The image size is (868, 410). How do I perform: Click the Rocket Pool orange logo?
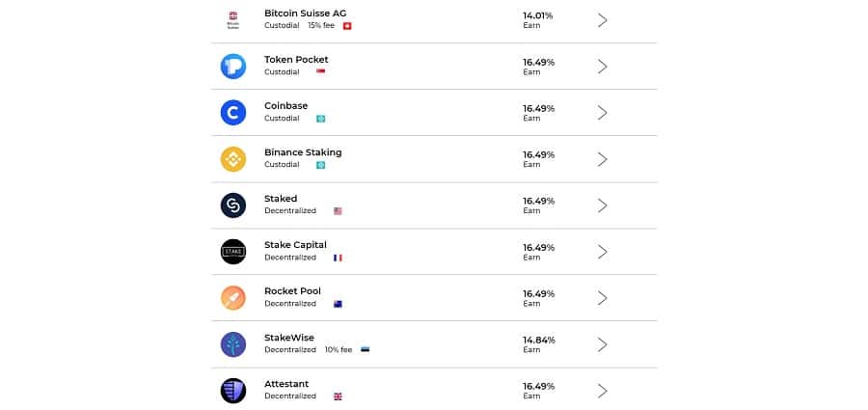[x=233, y=298]
